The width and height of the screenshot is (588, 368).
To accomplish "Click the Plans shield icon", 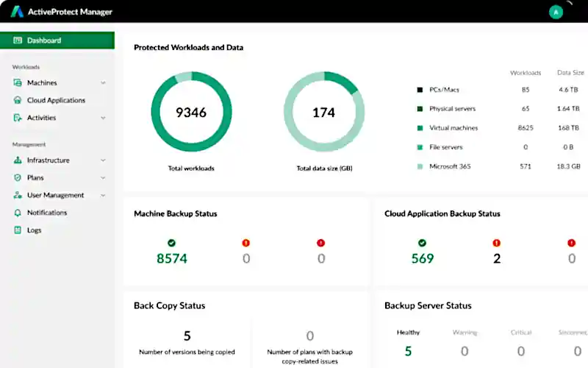I will 17,177.
